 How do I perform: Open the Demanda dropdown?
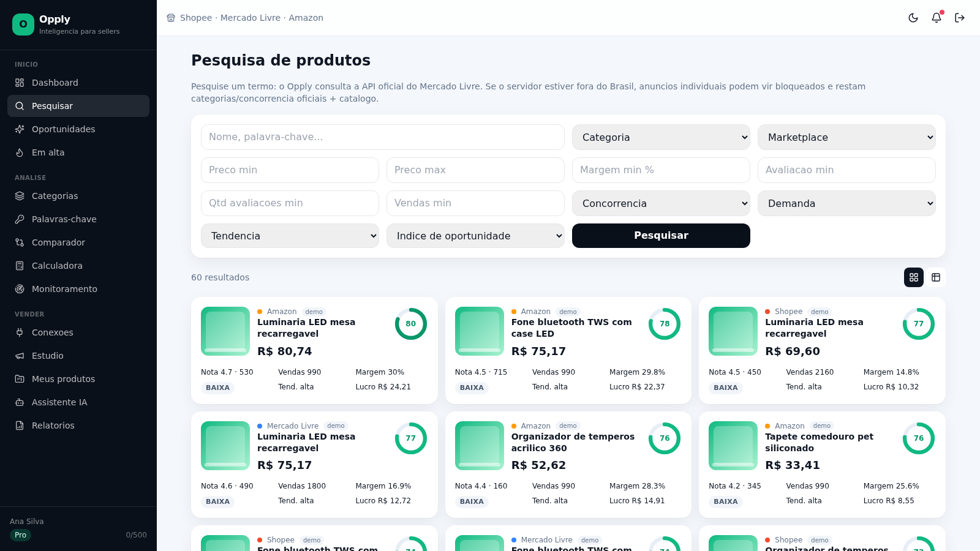(x=846, y=203)
